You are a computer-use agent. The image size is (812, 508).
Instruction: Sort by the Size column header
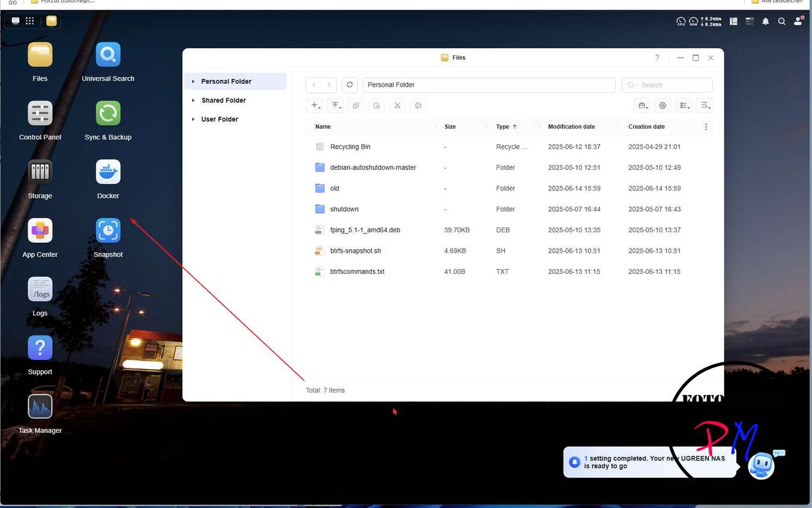pyautogui.click(x=450, y=127)
